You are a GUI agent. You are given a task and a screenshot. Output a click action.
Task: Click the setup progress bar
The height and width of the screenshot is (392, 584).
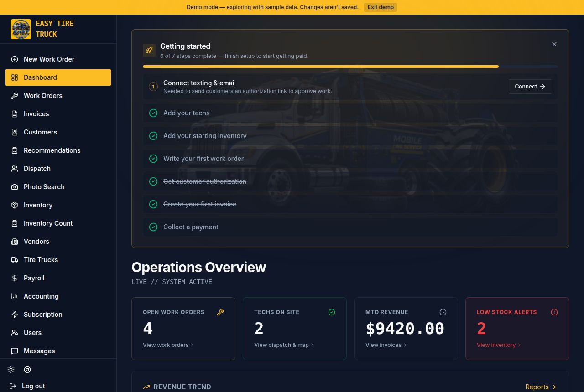(x=350, y=67)
